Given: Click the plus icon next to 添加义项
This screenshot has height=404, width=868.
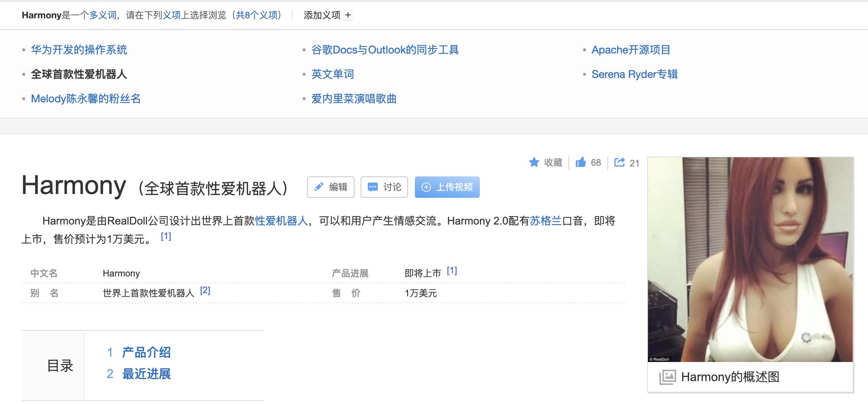Looking at the screenshot, I should click(x=348, y=15).
